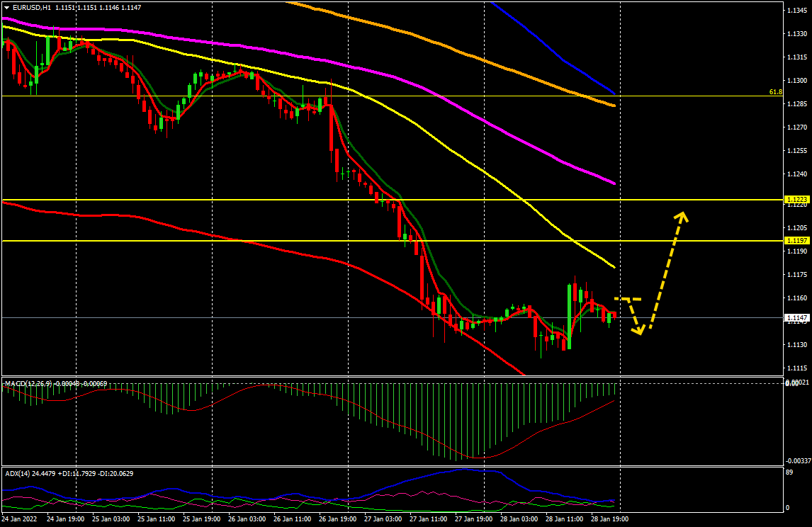The width and height of the screenshot is (812, 527).
Task: Pick the 1.1160 price scale value
Action: (x=797, y=297)
